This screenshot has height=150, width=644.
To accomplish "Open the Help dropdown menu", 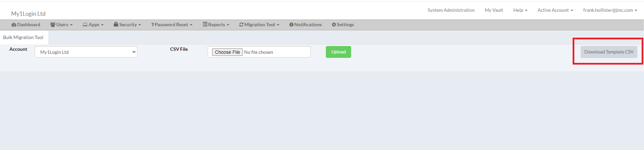I will click(520, 10).
